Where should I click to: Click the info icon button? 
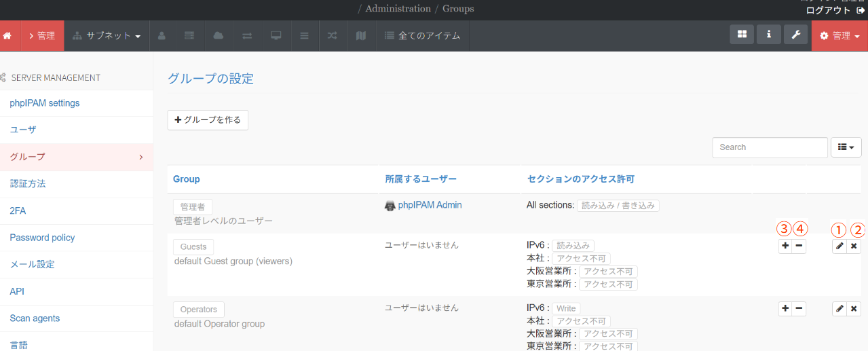[768, 35]
